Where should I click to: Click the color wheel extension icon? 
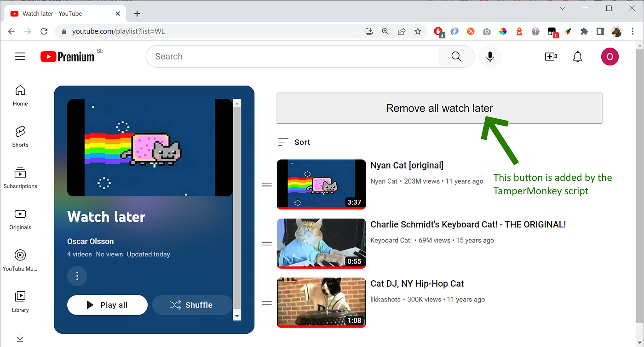coord(503,31)
